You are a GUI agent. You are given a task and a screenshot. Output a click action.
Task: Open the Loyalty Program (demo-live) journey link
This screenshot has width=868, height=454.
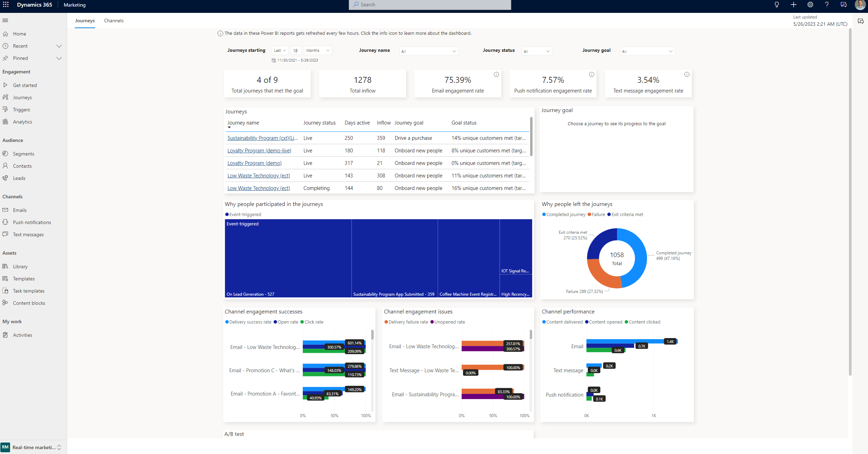pos(259,151)
